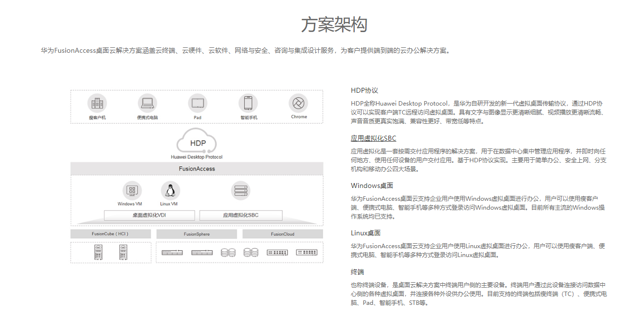Select the FusionCube (HCI) label bar

(x=111, y=234)
